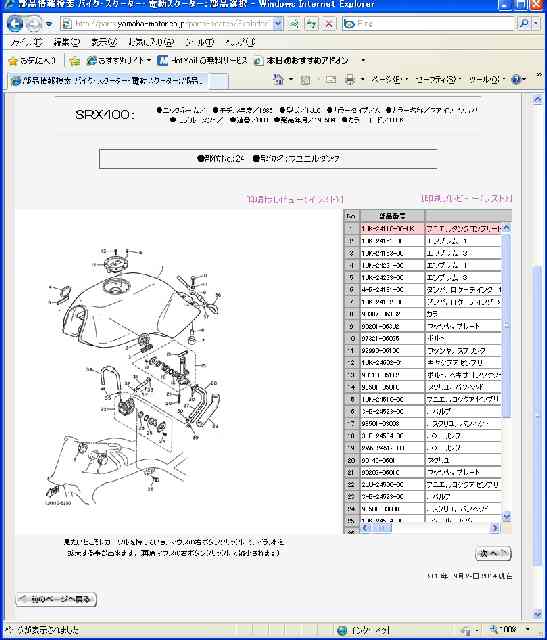Open the 表示(V) menu

(x=104, y=42)
